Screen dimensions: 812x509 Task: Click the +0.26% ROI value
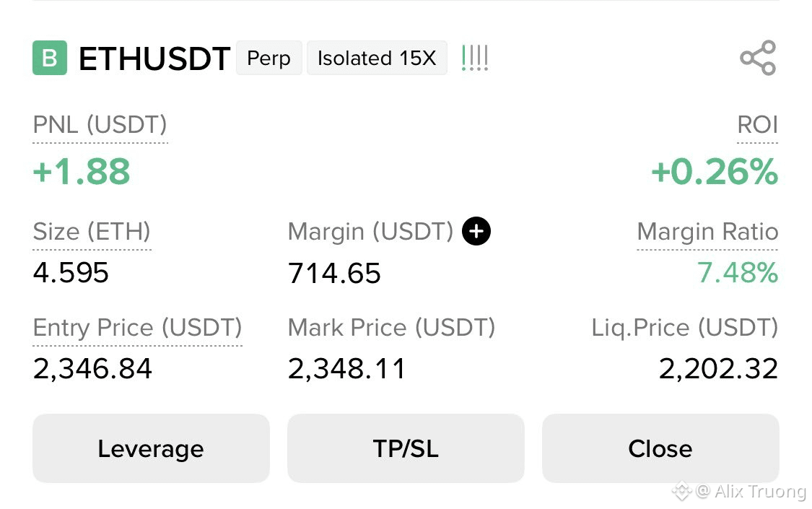(715, 171)
